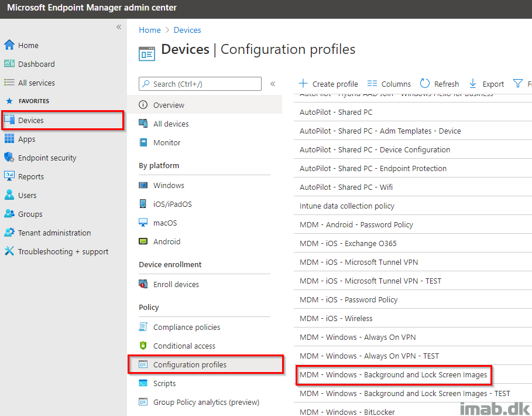Screen dimensions: 532x416
Task: Click the Users person icon
Action: pos(9,195)
